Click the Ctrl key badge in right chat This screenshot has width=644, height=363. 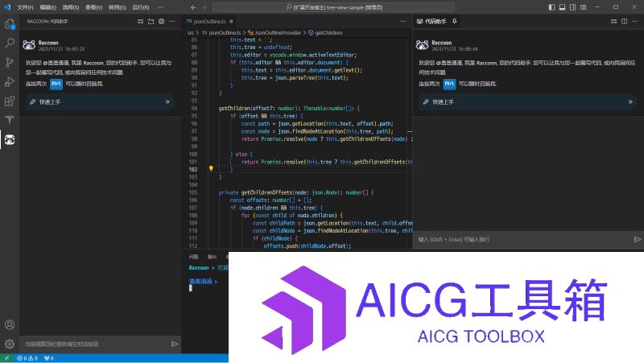[449, 84]
